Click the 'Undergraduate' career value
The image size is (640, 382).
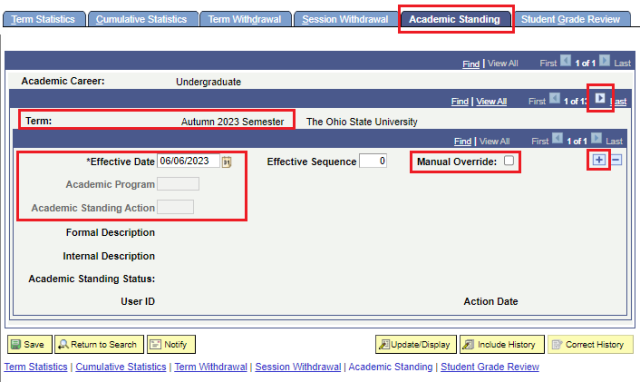tap(209, 82)
